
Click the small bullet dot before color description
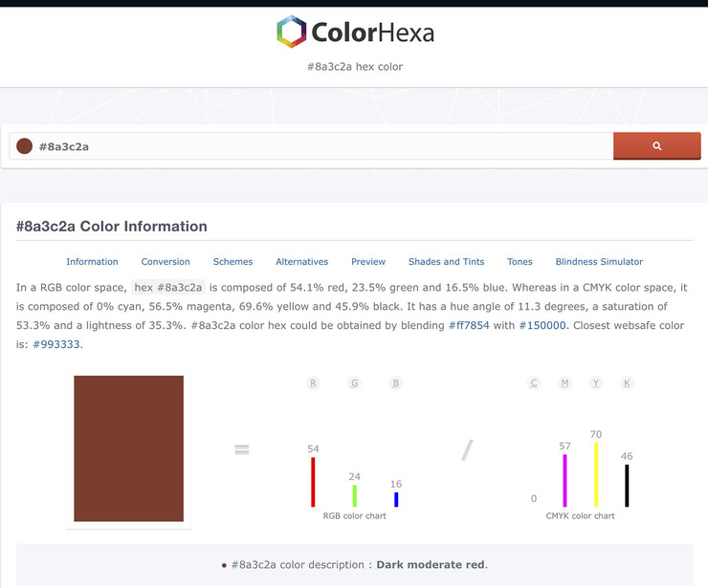pos(224,565)
